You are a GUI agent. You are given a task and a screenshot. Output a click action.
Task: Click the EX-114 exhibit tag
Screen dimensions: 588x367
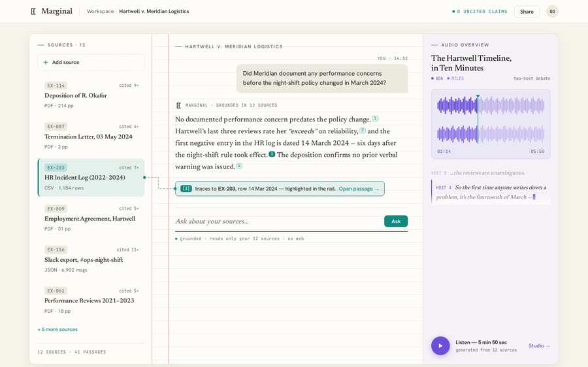pyautogui.click(x=56, y=86)
